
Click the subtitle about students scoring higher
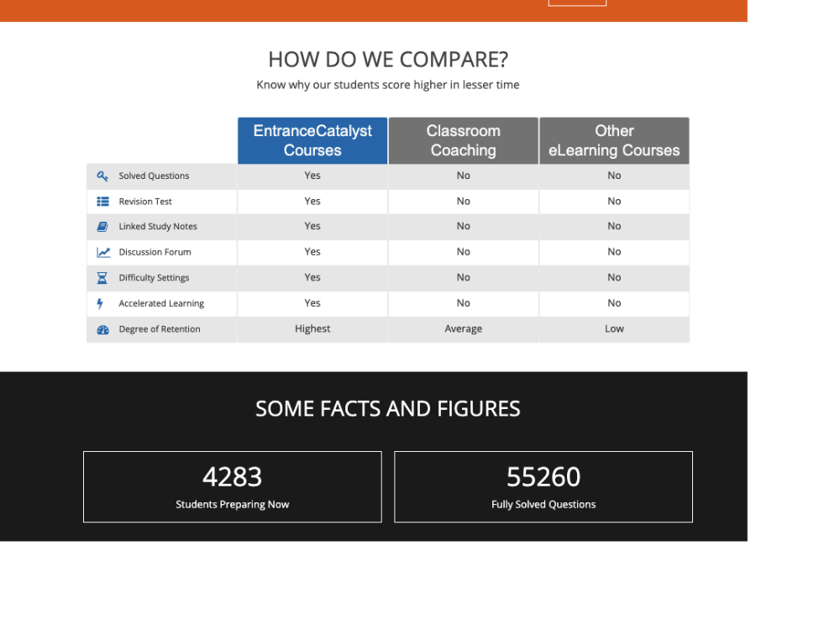pos(388,85)
